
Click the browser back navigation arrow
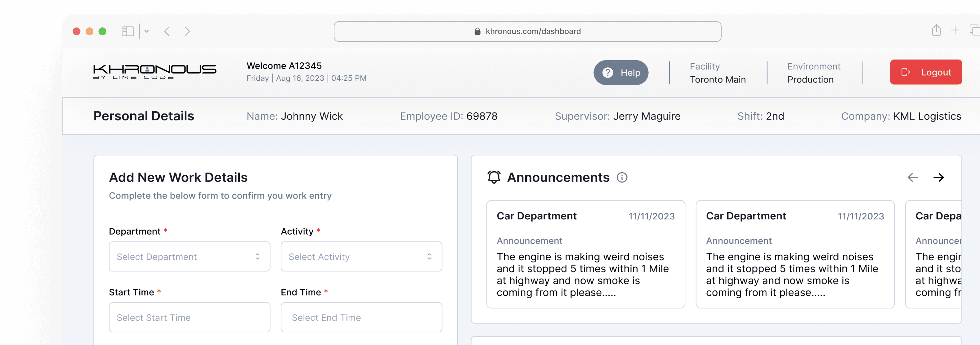(x=167, y=31)
